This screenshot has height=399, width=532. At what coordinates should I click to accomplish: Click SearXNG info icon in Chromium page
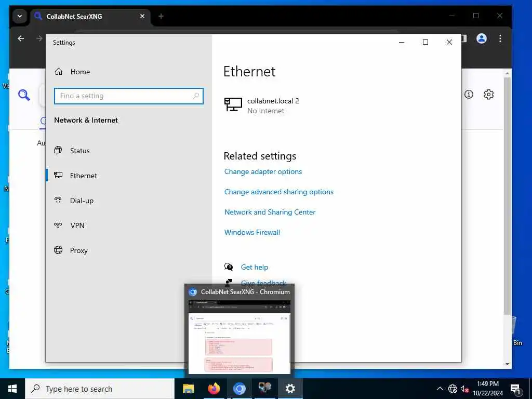(469, 95)
